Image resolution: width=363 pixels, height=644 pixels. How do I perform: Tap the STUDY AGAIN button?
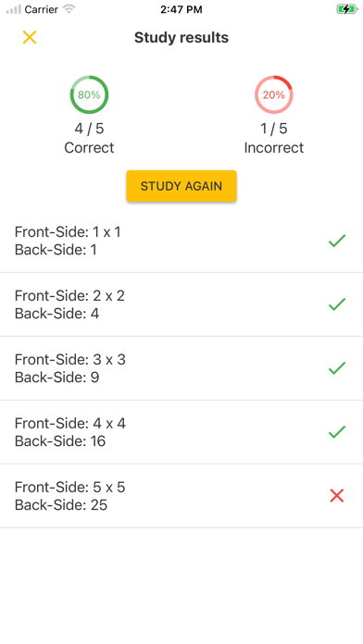point(181,186)
